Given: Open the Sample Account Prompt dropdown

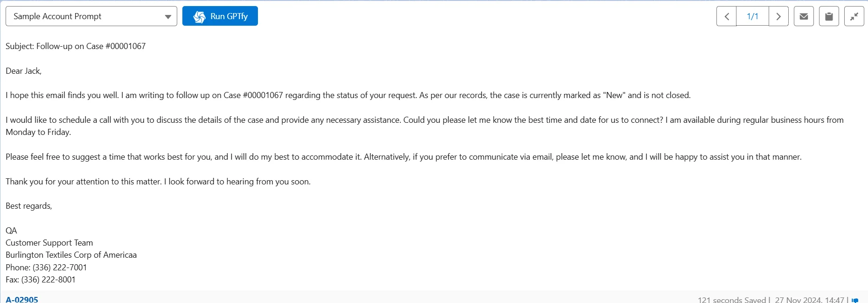Looking at the screenshot, I should [91, 16].
